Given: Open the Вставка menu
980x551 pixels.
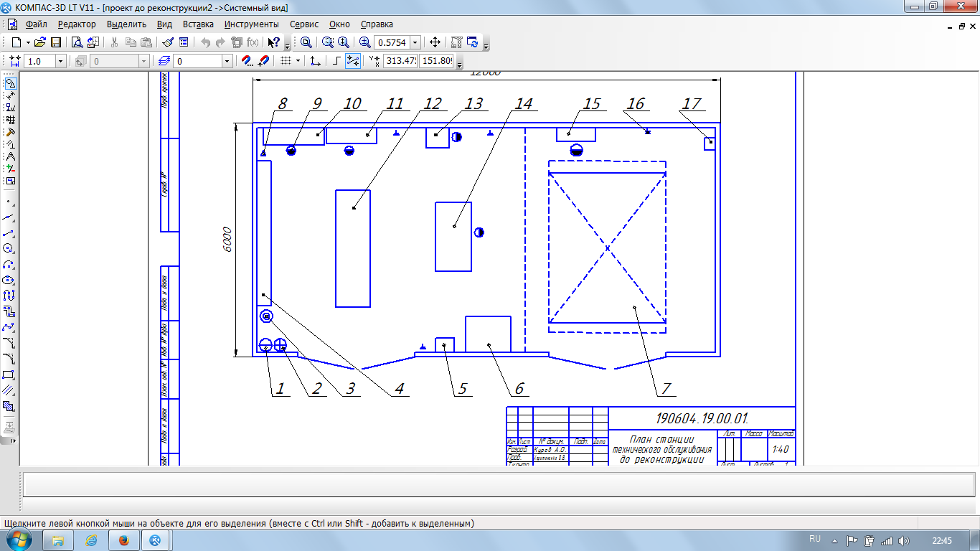Looking at the screenshot, I should (x=198, y=24).
